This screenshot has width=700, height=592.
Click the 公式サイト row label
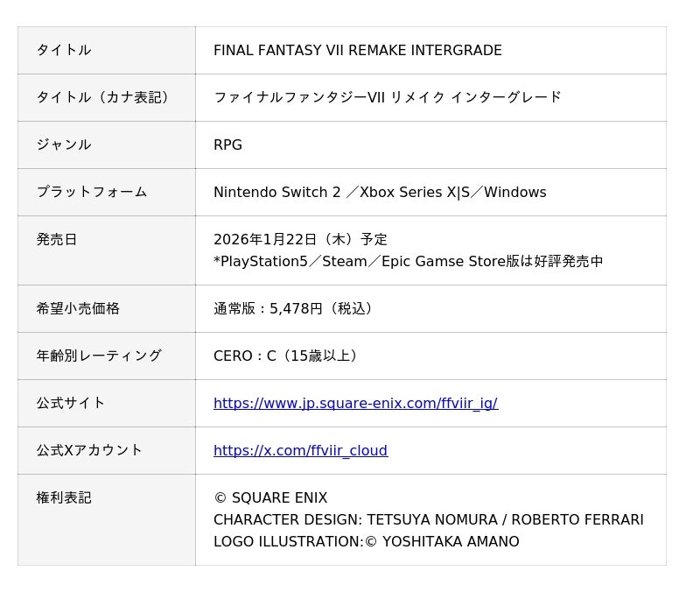coord(71,404)
